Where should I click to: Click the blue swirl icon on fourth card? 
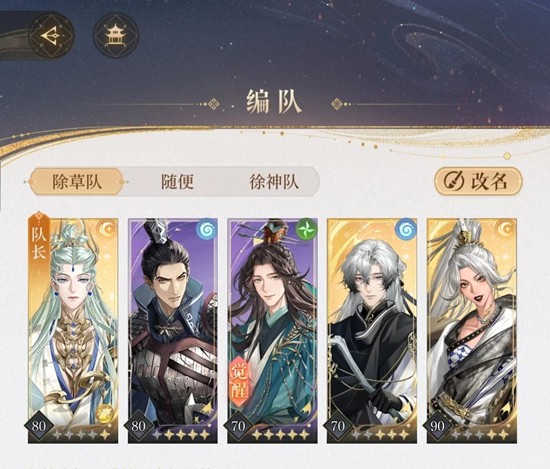406,229
